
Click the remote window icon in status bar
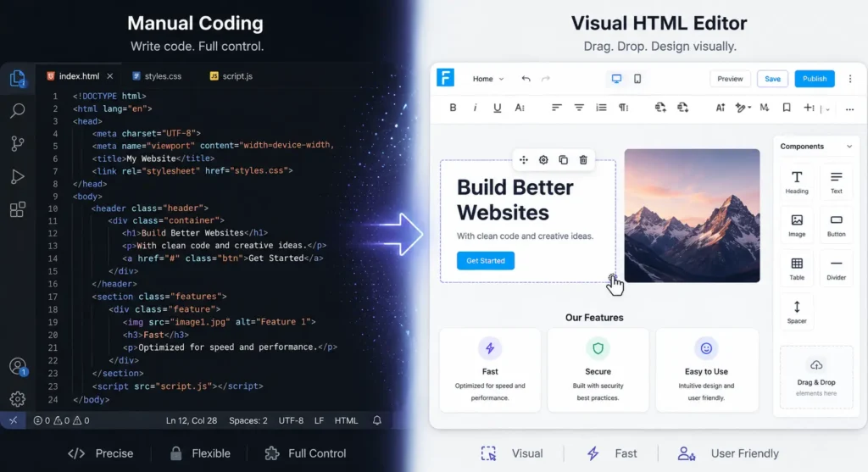tap(14, 420)
